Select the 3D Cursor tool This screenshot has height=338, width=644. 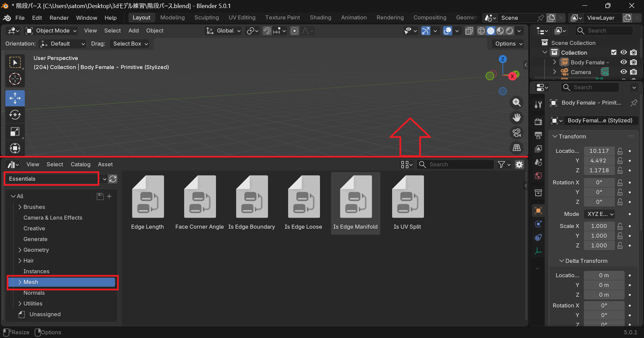coord(15,79)
